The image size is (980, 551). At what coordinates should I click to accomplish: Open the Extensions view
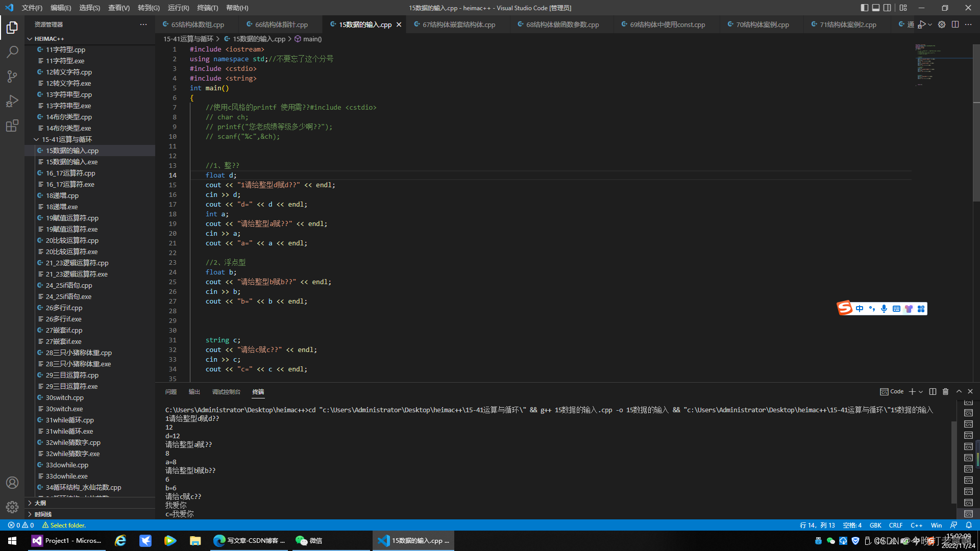12,126
